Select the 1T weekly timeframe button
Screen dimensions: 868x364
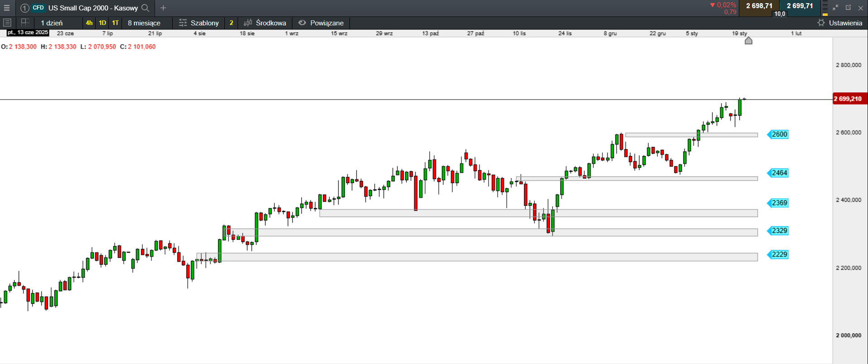pyautogui.click(x=115, y=23)
